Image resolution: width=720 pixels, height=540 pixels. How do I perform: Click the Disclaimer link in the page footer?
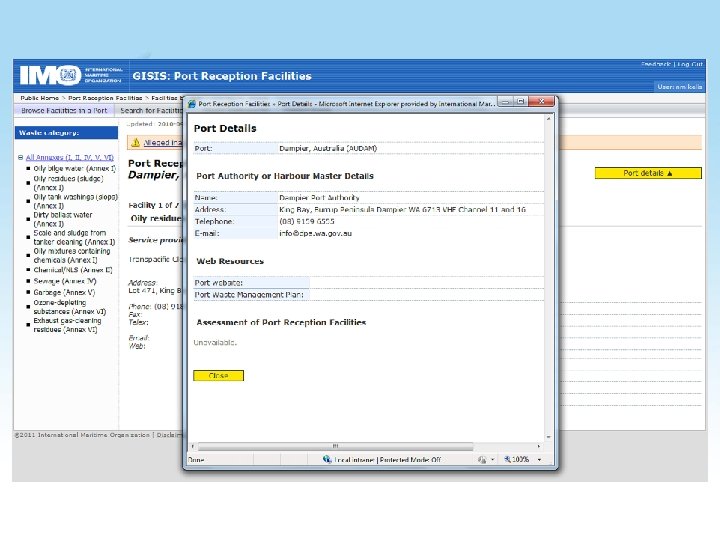pyautogui.click(x=170, y=435)
